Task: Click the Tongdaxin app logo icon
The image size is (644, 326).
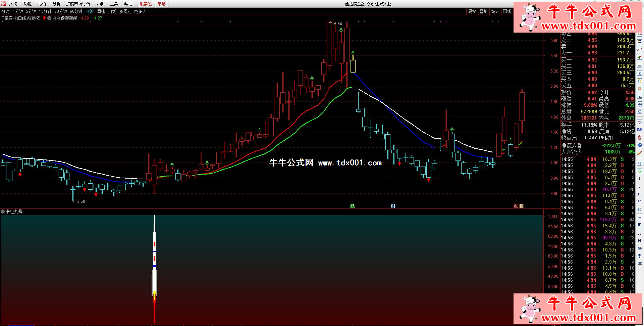Action: 3,4
